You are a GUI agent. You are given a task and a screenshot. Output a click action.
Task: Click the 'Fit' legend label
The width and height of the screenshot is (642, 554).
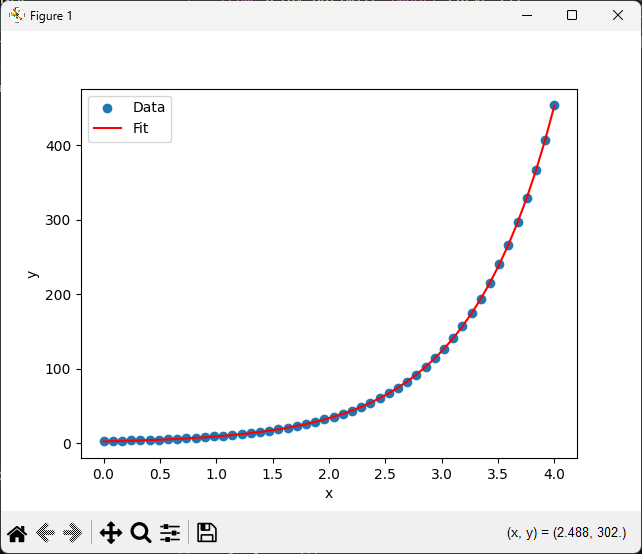coord(140,128)
